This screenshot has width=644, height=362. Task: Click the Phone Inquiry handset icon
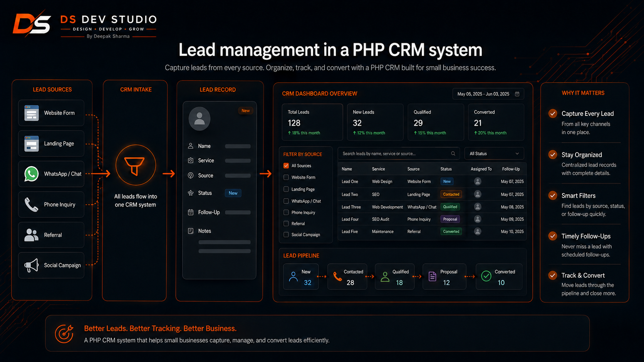point(31,205)
